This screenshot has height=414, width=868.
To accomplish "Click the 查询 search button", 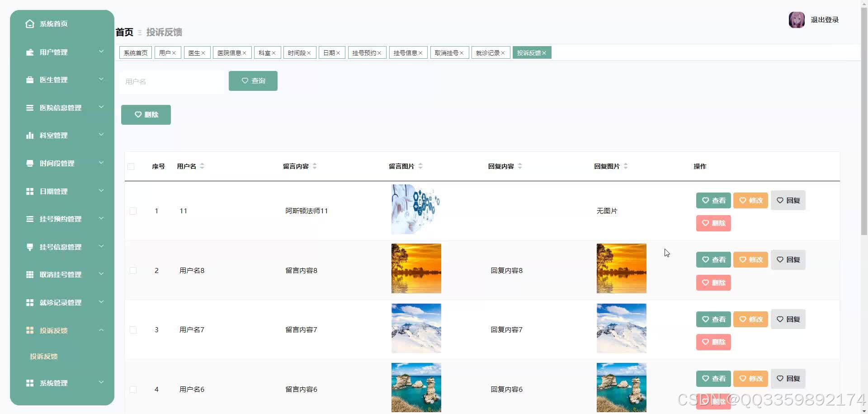I will click(253, 81).
